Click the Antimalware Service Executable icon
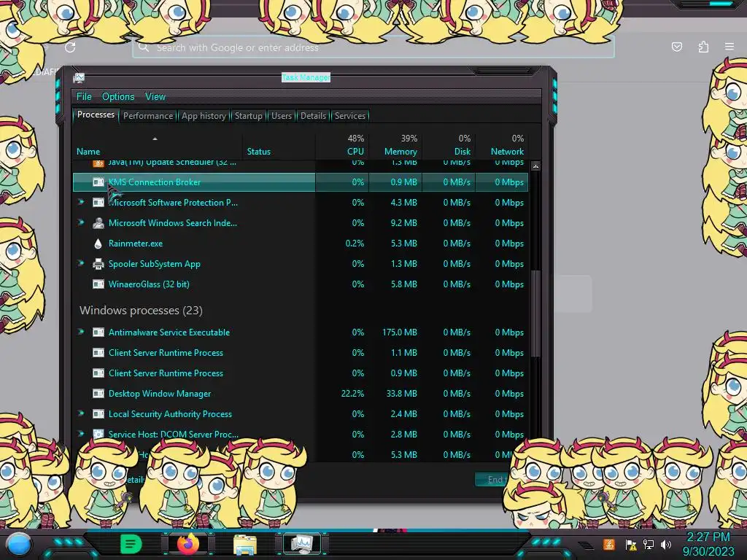The height and width of the screenshot is (560, 747). (x=98, y=332)
